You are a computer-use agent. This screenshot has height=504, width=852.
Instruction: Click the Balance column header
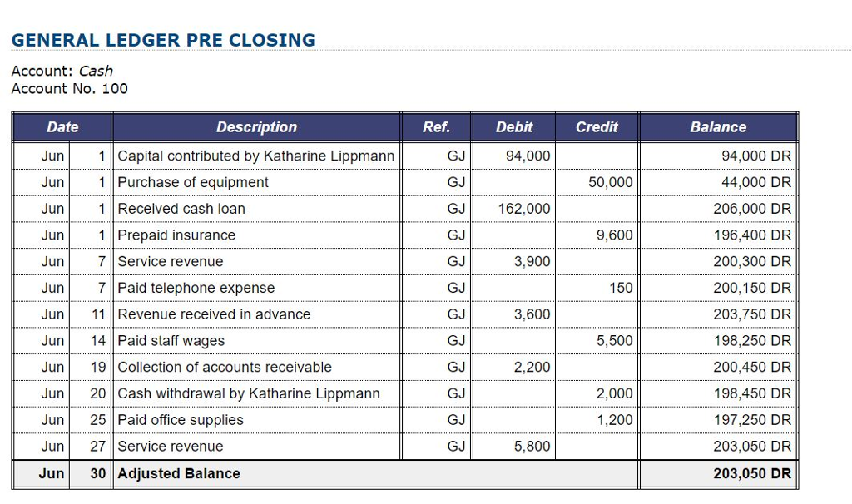[x=718, y=127]
